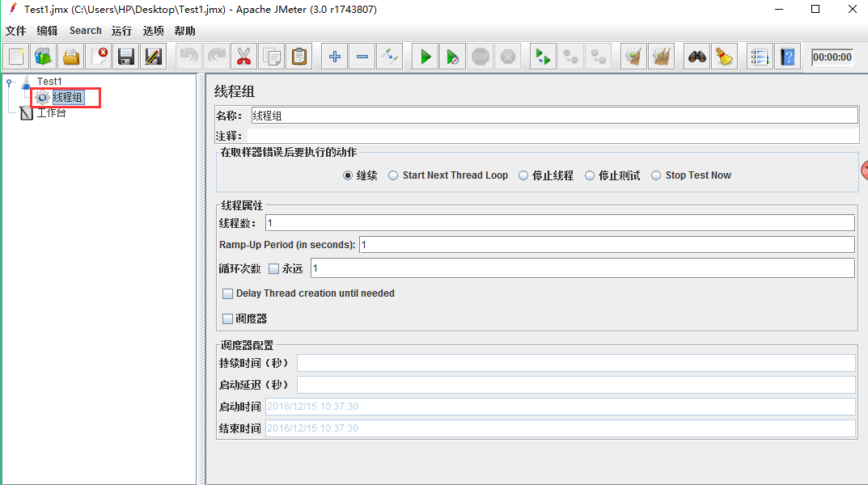The image size is (868, 485).
Task: Click the Reset search broom icon
Action: tap(724, 57)
